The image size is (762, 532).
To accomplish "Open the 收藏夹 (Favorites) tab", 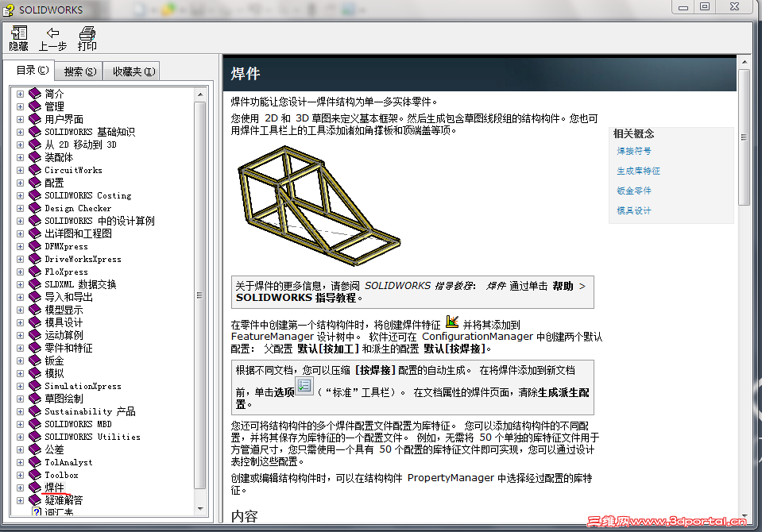I will pyautogui.click(x=133, y=72).
